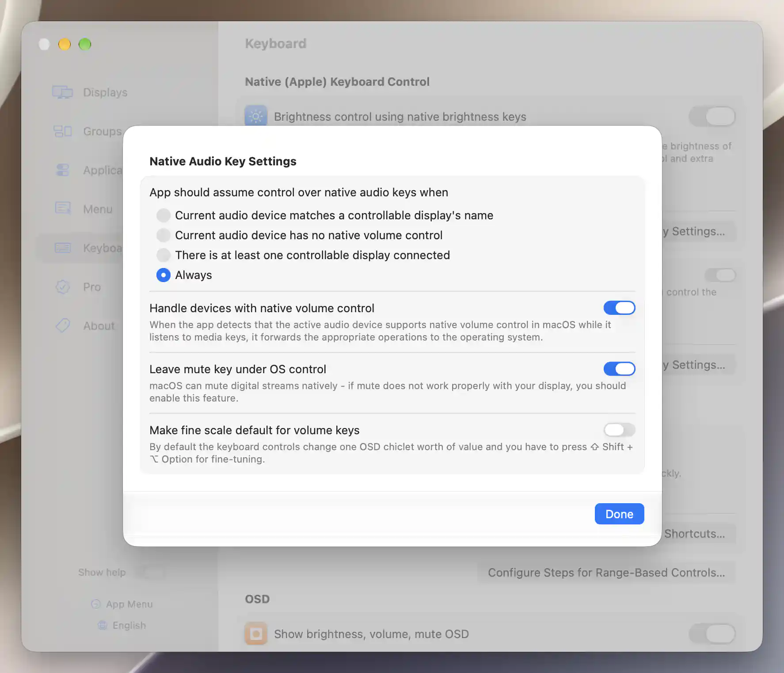784x673 pixels.
Task: Click the Menu sidebar icon
Action: [x=63, y=208]
